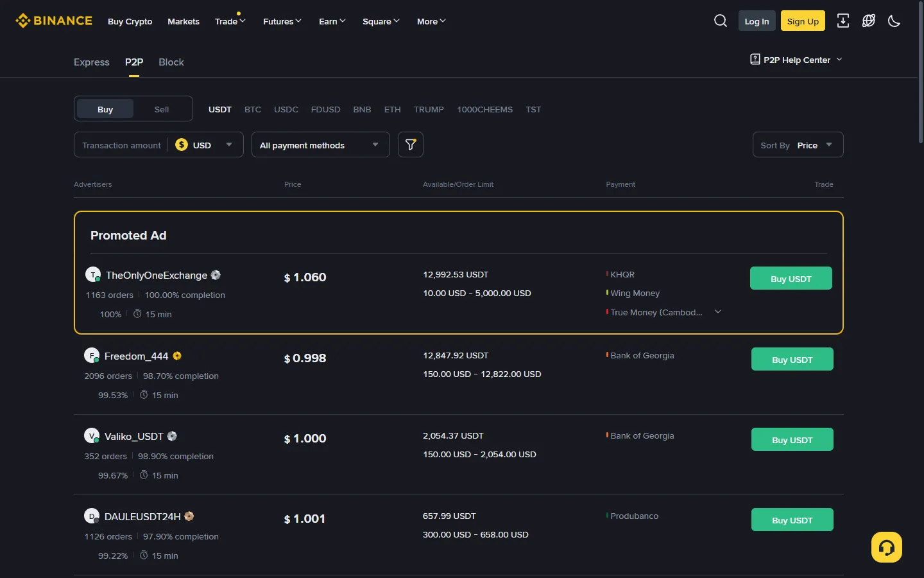Click Valiko_USDT verified badge icon
The image size is (924, 578).
172,436
